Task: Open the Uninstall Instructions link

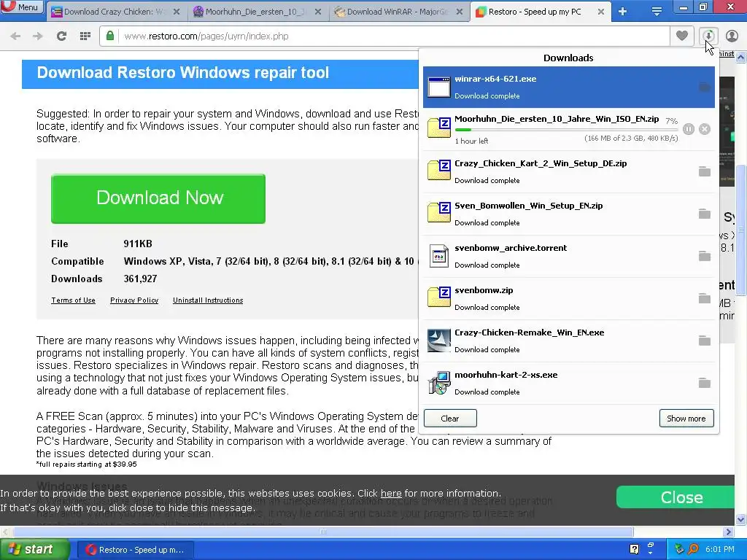Action: (208, 300)
